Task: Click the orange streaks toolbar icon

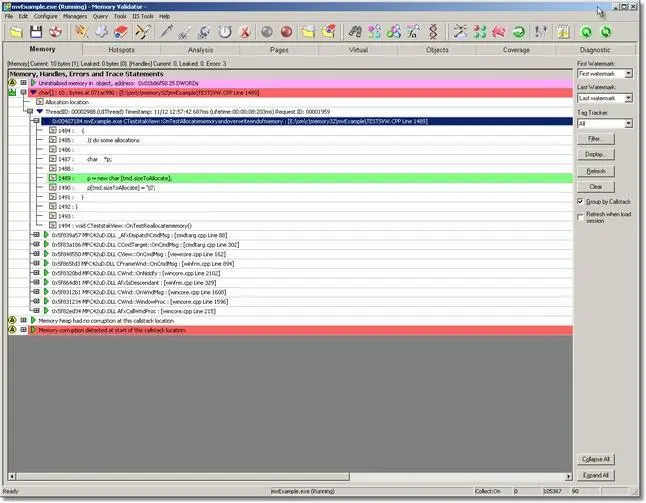Action: coord(81,32)
